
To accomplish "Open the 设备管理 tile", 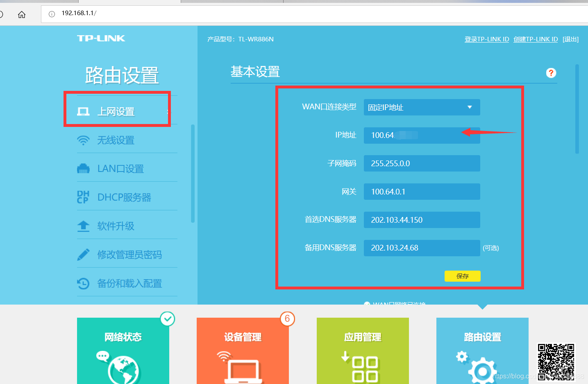I will (x=243, y=351).
